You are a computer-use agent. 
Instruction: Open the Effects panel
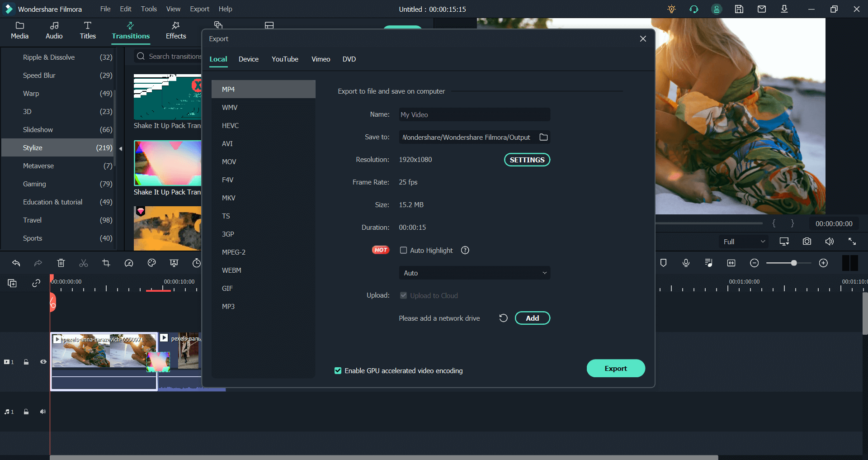pos(176,30)
